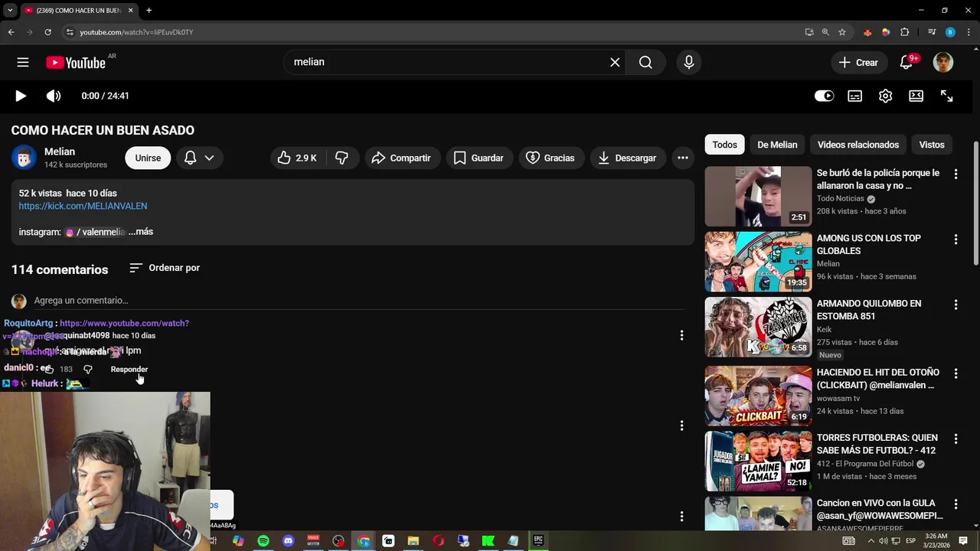
Task: Click the search magnifier button
Action: (645, 62)
